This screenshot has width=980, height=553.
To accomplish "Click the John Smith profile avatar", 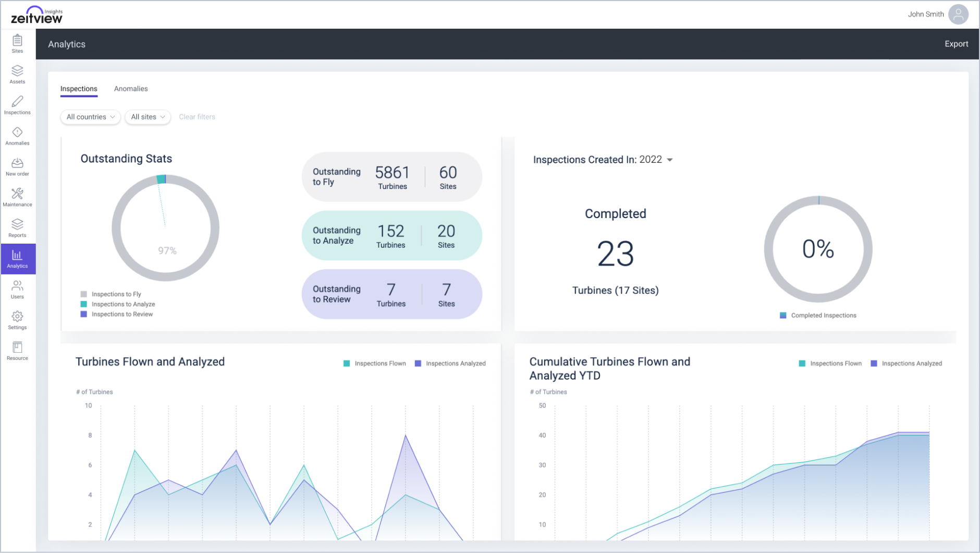I will tap(958, 14).
